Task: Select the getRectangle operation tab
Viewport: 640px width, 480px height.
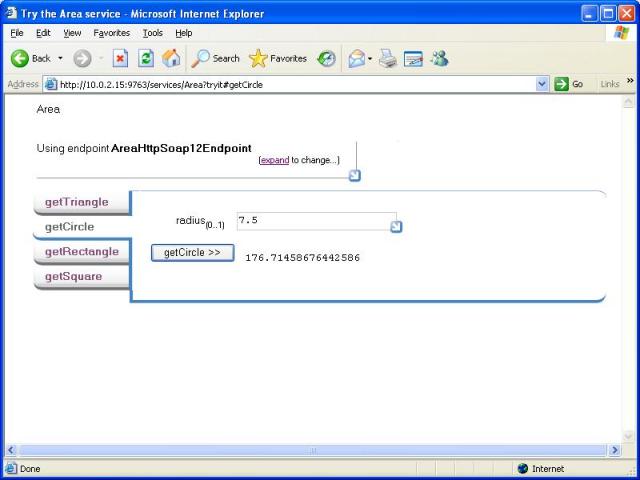Action: [81, 252]
